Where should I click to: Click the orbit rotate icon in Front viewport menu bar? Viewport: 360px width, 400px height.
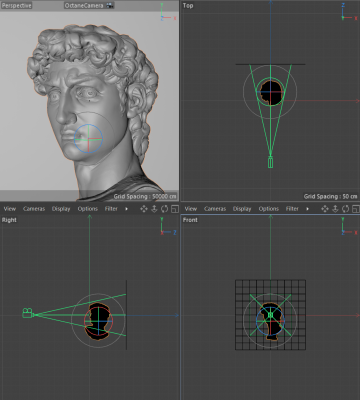tap(345, 209)
